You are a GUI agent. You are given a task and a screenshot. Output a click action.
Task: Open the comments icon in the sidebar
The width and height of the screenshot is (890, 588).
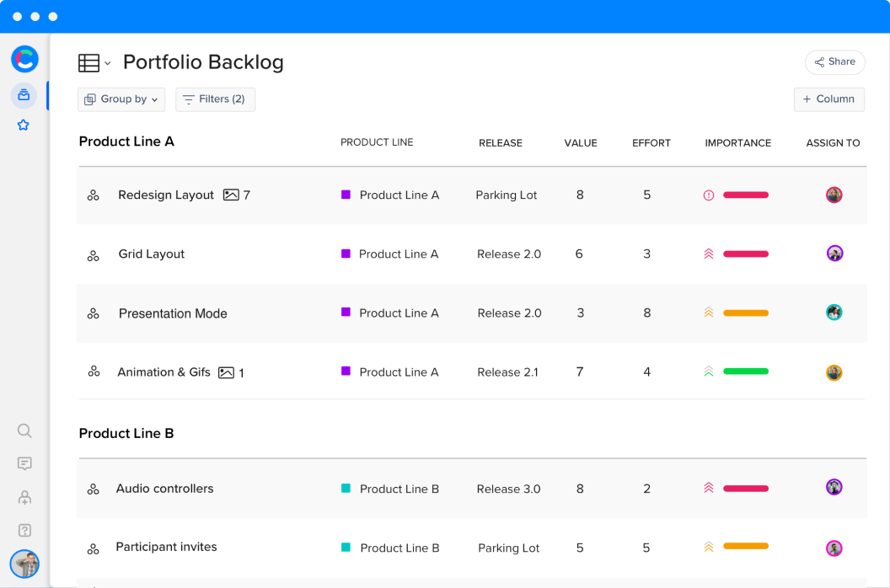point(24,464)
